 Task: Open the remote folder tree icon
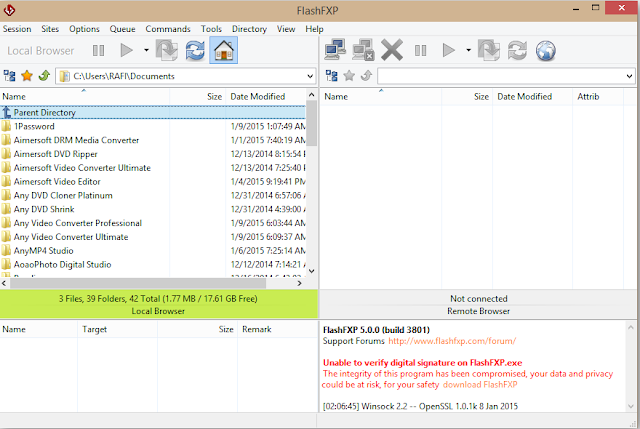[331, 76]
